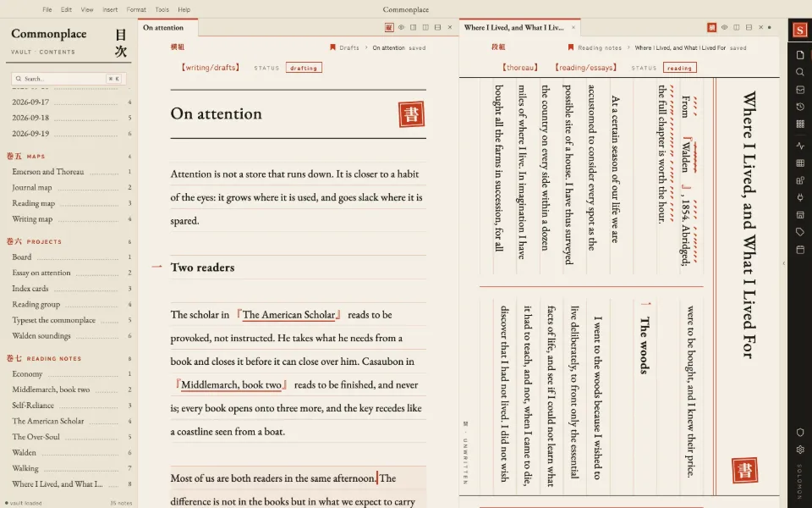Open the Table icon in right sidebar
The width and height of the screenshot is (812, 508).
point(800,163)
